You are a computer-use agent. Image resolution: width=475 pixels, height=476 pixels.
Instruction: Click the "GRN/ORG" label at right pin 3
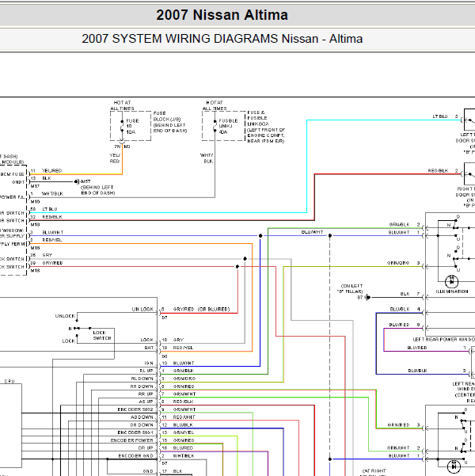tap(398, 263)
